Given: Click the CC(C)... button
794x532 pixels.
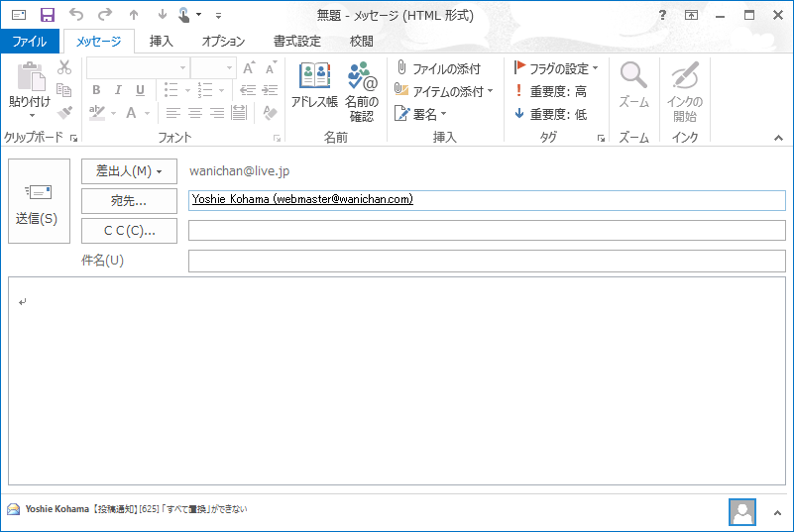Looking at the screenshot, I should pos(129,231).
